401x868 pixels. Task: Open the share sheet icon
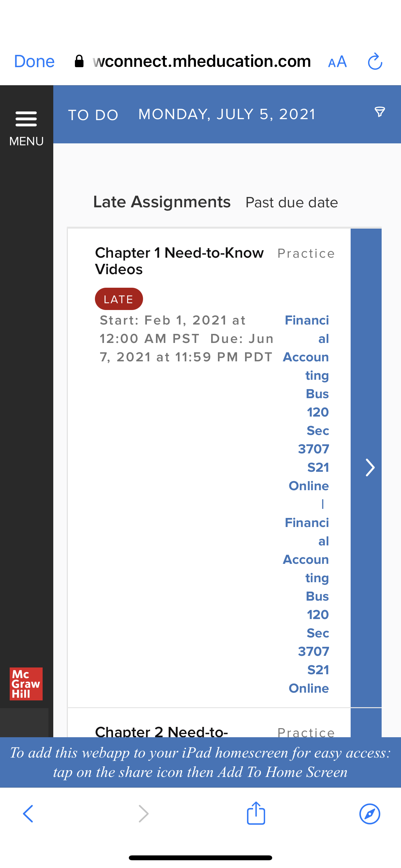(256, 813)
